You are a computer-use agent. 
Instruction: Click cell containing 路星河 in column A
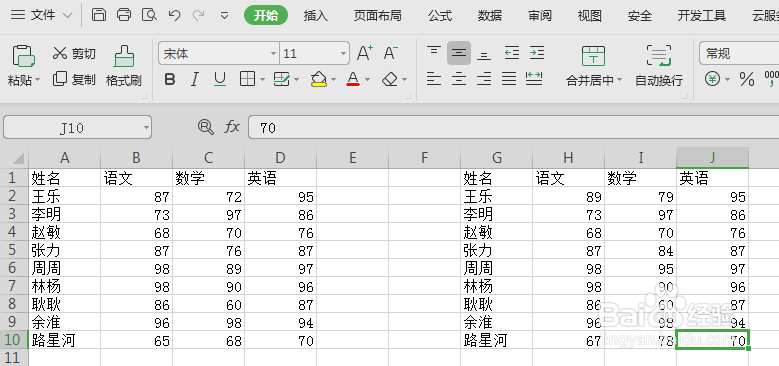pos(65,340)
